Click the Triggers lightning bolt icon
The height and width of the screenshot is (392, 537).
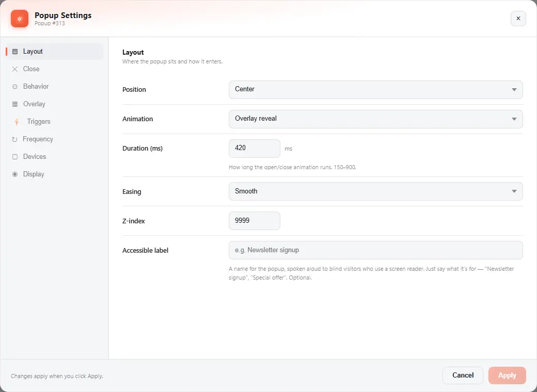coord(17,121)
